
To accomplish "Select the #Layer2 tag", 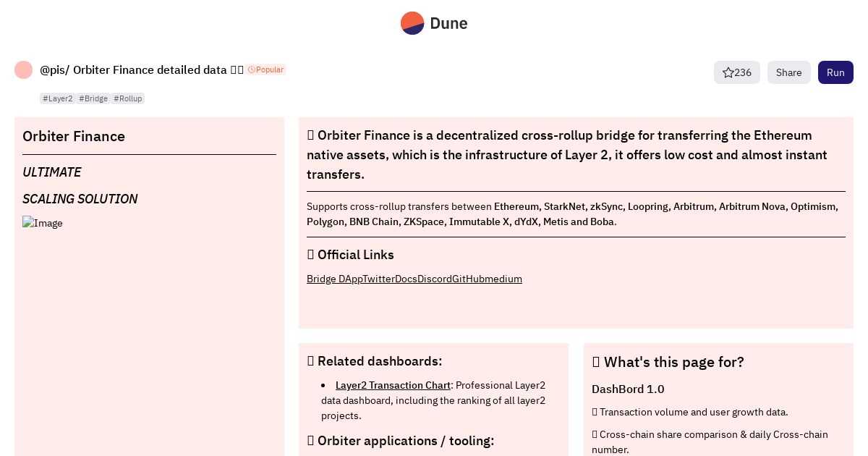I will (58, 98).
